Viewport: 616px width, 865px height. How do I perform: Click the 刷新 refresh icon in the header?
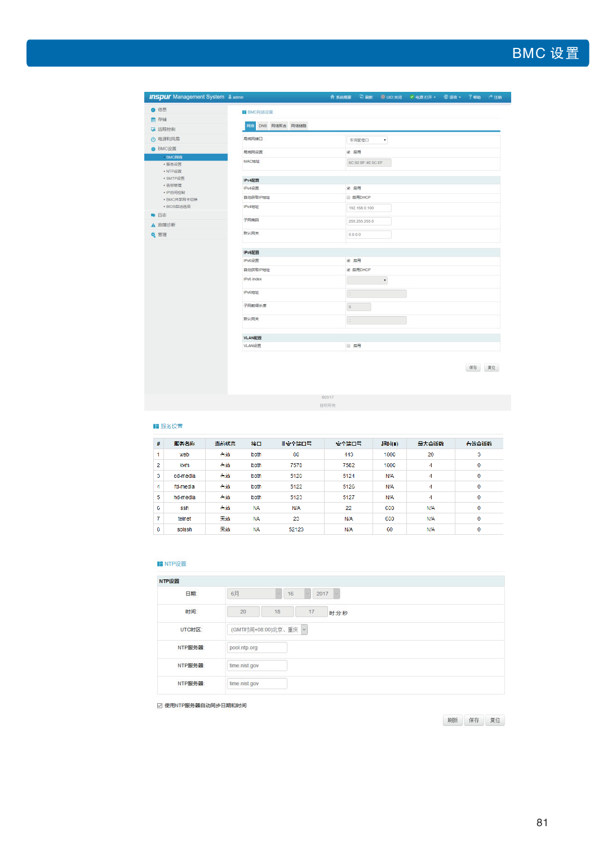(x=361, y=97)
